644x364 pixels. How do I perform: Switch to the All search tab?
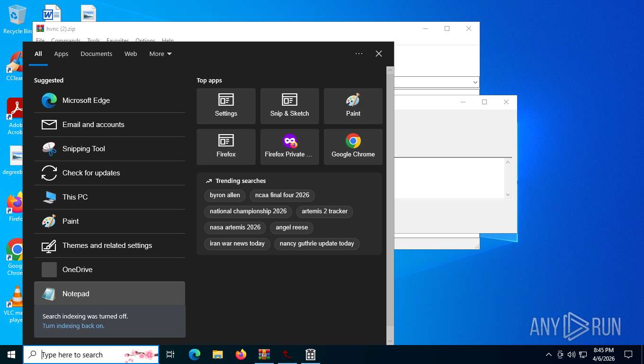38,54
